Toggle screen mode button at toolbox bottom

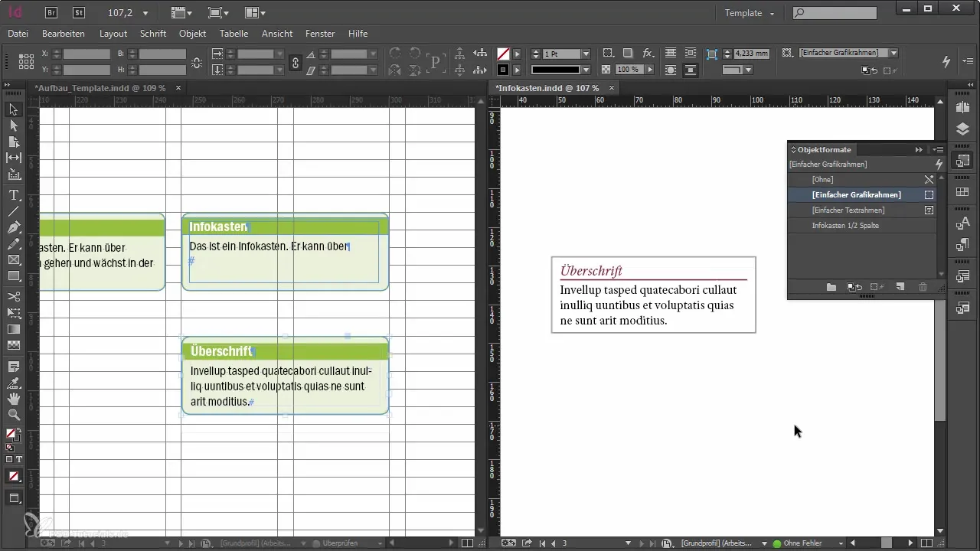coord(14,498)
